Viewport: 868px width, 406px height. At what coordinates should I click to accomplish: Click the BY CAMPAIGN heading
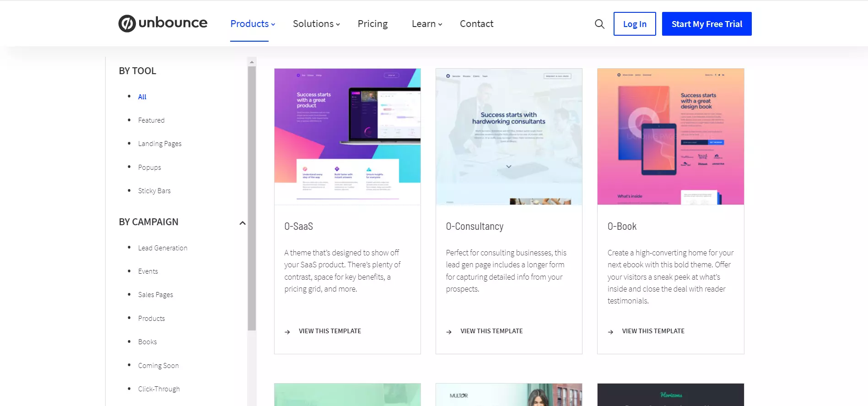pyautogui.click(x=149, y=222)
